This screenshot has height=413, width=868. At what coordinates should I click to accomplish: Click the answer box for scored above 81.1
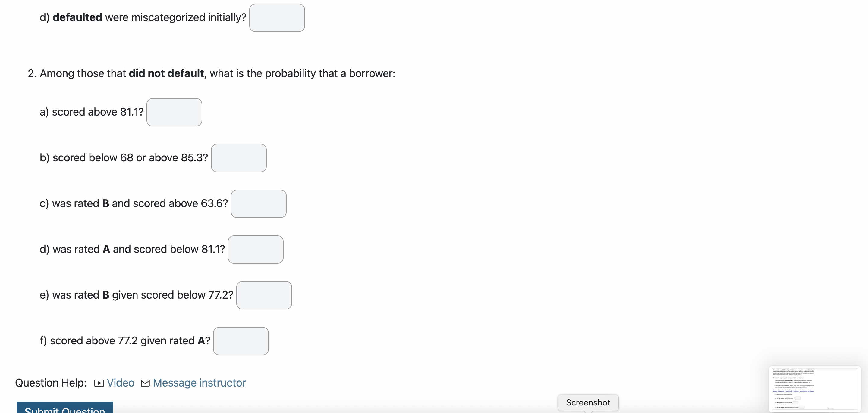[x=174, y=112]
